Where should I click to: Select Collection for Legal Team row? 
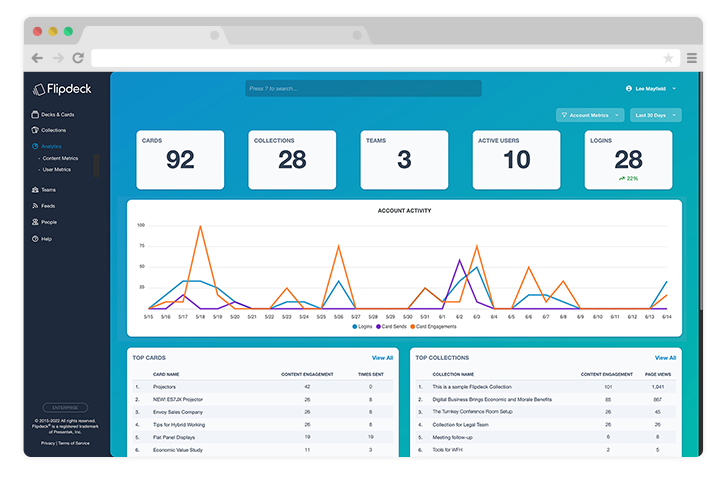(546, 425)
